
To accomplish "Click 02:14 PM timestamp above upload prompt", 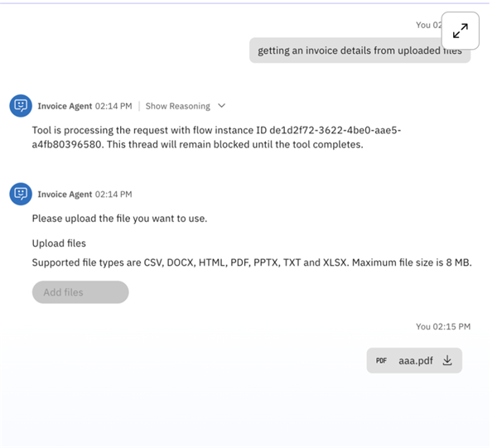I will [113, 194].
